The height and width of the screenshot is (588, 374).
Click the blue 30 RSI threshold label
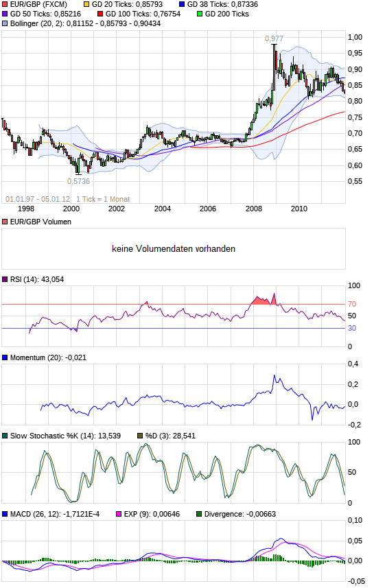(x=352, y=328)
